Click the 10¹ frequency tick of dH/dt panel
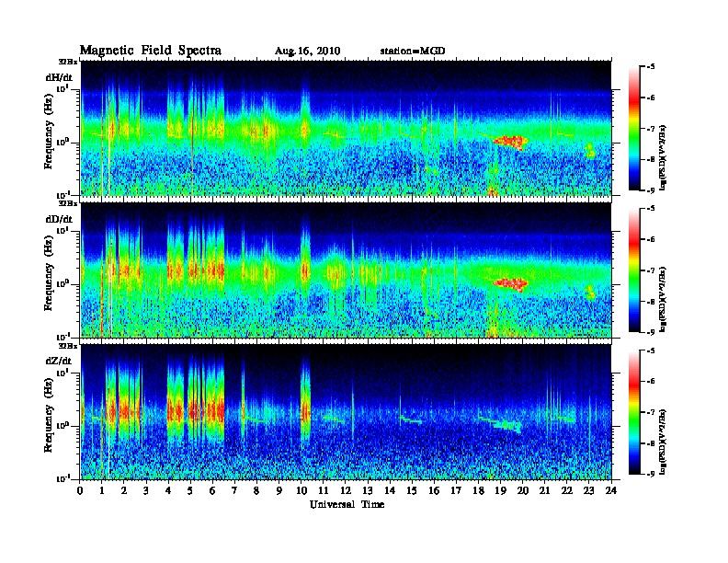 tap(63, 88)
